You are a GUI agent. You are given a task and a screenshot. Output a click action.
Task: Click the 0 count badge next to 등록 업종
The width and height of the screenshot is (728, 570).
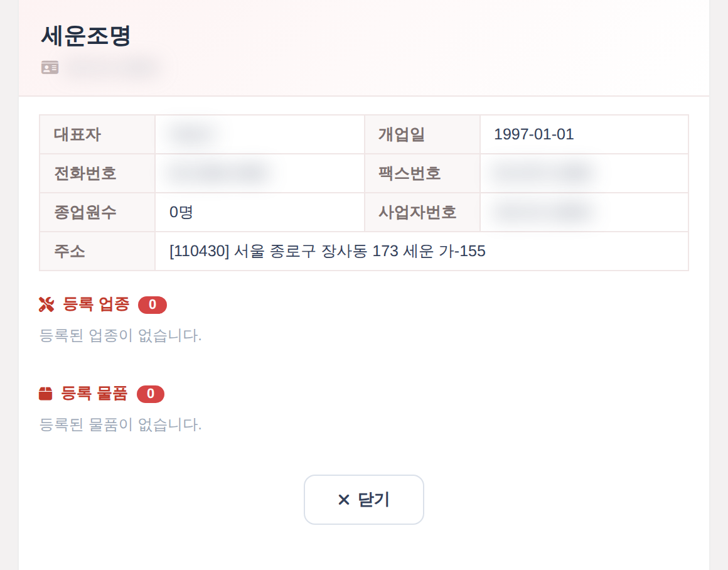(x=153, y=304)
